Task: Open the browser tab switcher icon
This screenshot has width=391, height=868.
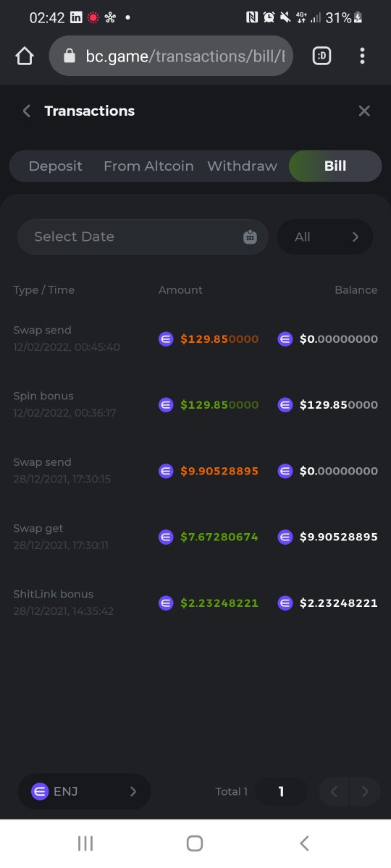Action: [321, 56]
